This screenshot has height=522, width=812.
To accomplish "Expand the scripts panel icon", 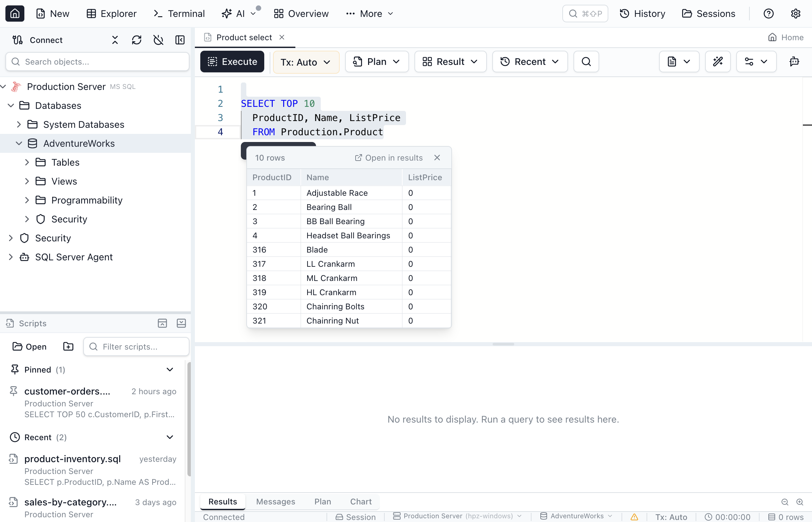I will pos(162,323).
